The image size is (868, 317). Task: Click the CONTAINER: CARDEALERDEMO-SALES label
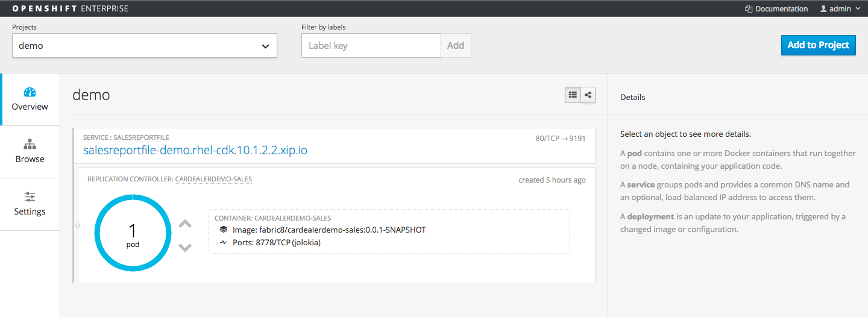click(273, 218)
